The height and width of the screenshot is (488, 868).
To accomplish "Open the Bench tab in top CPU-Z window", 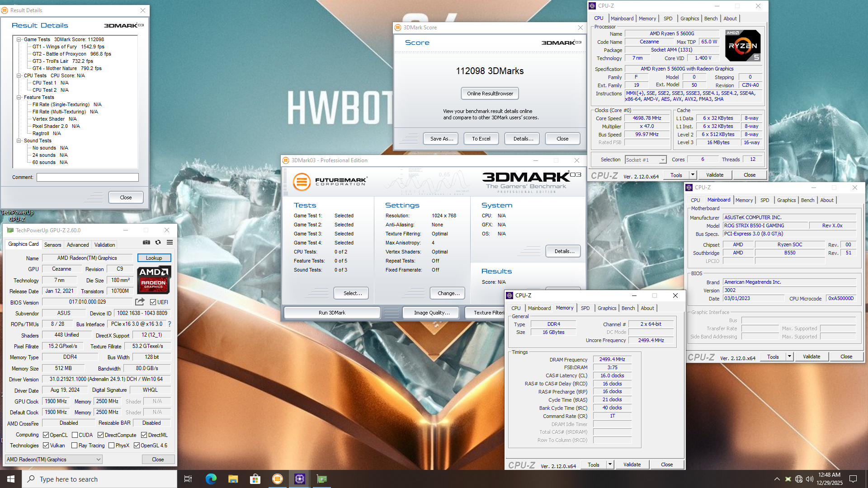I will pos(711,19).
